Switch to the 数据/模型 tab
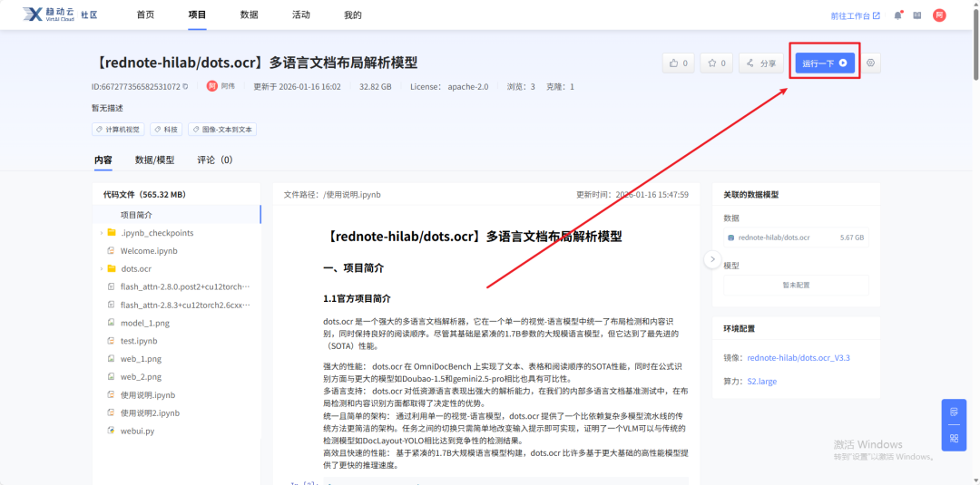 (155, 160)
